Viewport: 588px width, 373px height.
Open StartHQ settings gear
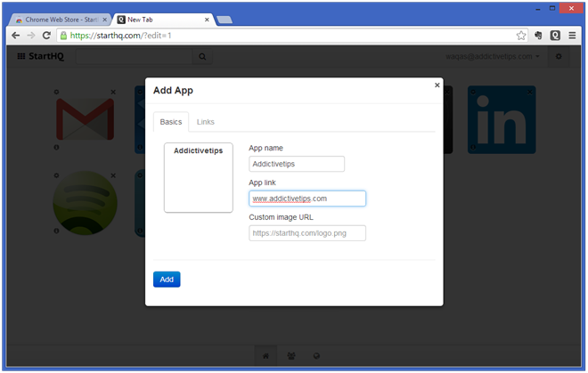[x=559, y=56]
